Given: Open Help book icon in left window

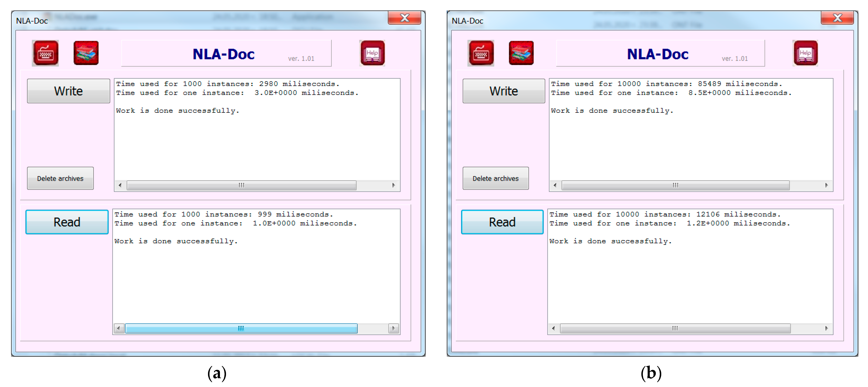Looking at the screenshot, I should pyautogui.click(x=372, y=53).
